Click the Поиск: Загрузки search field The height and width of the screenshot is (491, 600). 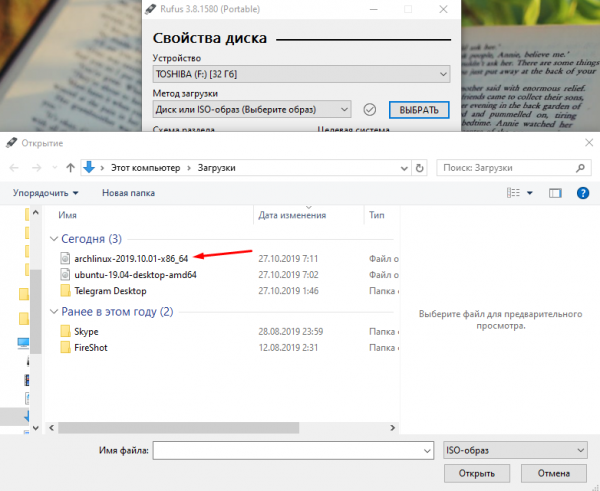tap(514, 168)
